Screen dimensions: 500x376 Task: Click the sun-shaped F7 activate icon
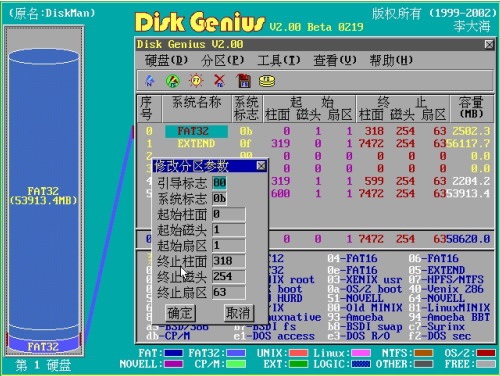pyautogui.click(x=196, y=81)
